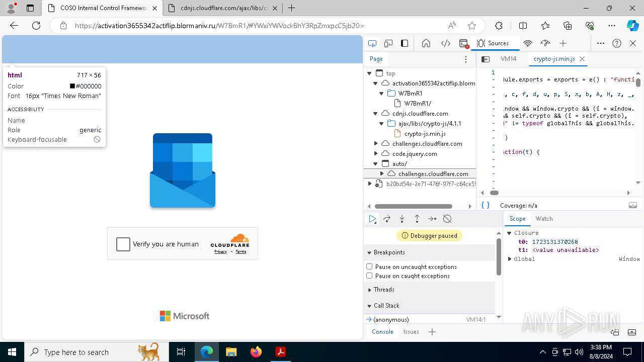Open File Explorer from the taskbar

231,352
